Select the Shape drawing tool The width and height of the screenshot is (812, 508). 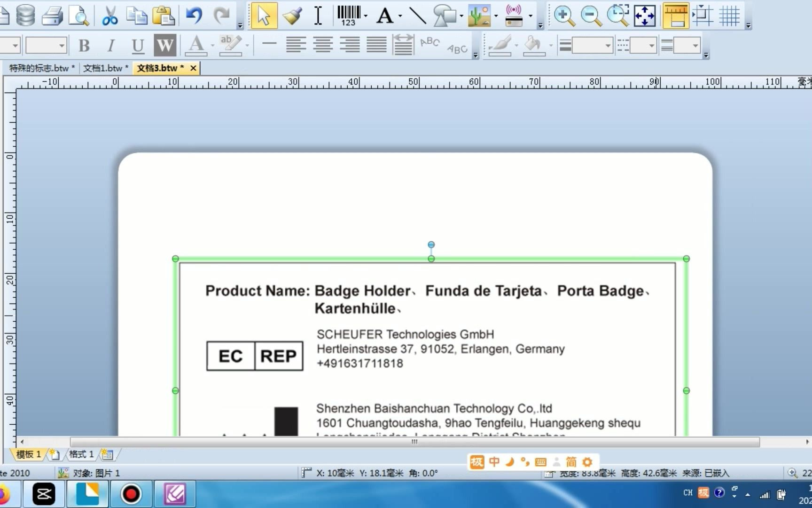[x=445, y=16]
